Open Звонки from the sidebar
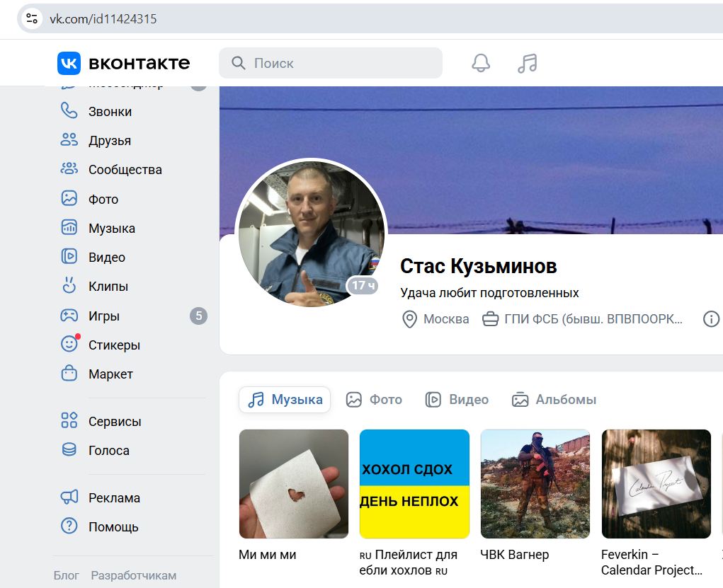 (109, 111)
